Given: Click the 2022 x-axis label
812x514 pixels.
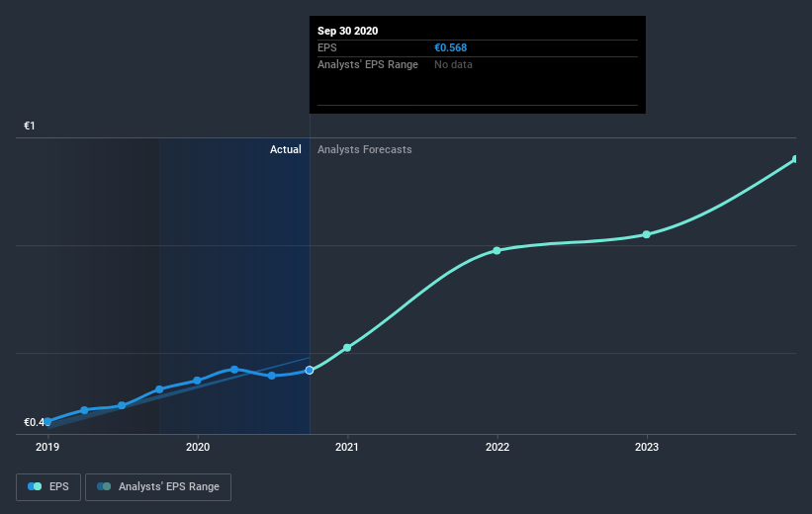Looking at the screenshot, I should [497, 447].
